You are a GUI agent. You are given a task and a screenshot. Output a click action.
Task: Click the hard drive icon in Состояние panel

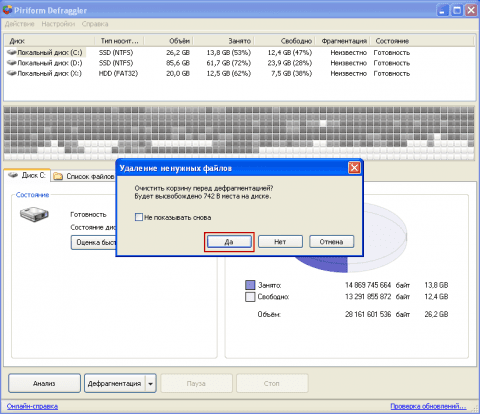34,214
